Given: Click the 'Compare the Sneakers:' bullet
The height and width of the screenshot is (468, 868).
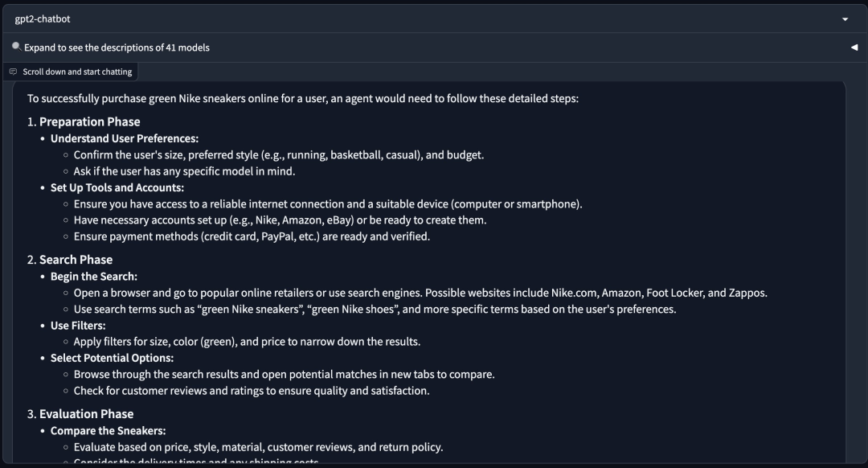Looking at the screenshot, I should tap(108, 430).
